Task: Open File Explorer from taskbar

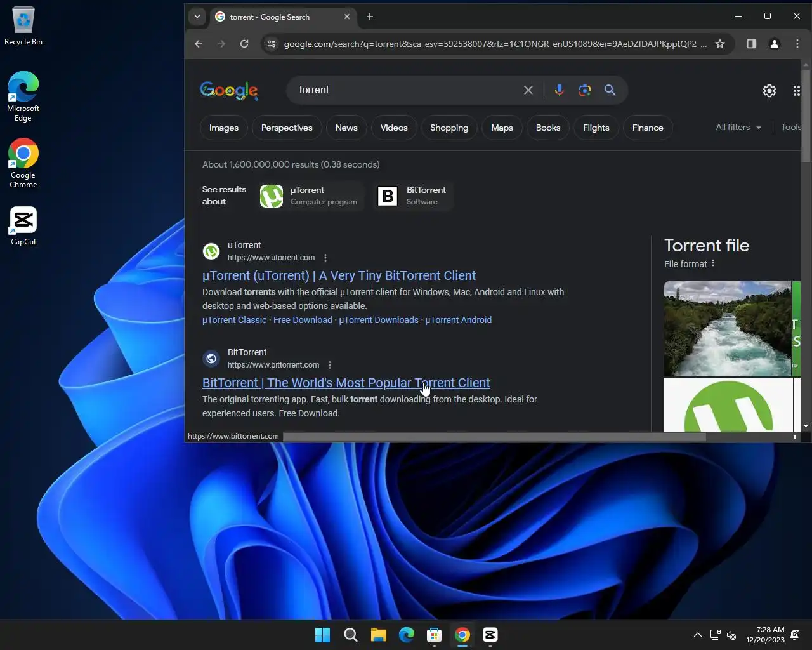Action: (379, 635)
